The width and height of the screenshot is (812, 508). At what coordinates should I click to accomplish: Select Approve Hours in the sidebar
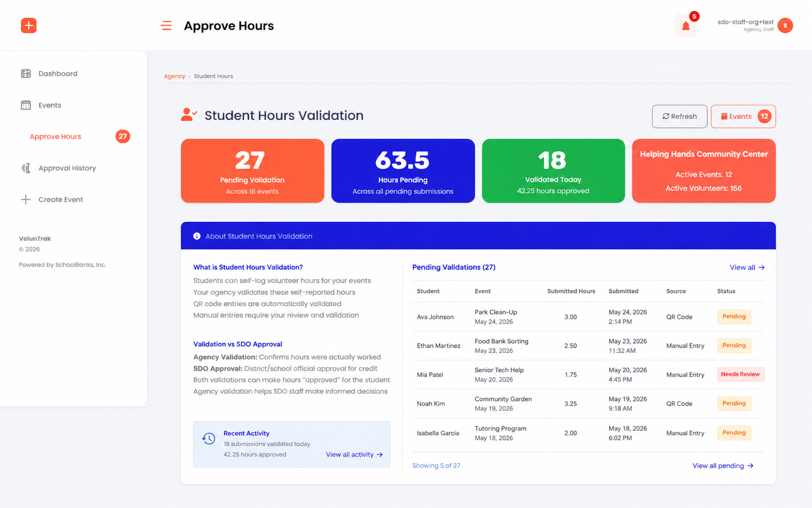pyautogui.click(x=55, y=137)
